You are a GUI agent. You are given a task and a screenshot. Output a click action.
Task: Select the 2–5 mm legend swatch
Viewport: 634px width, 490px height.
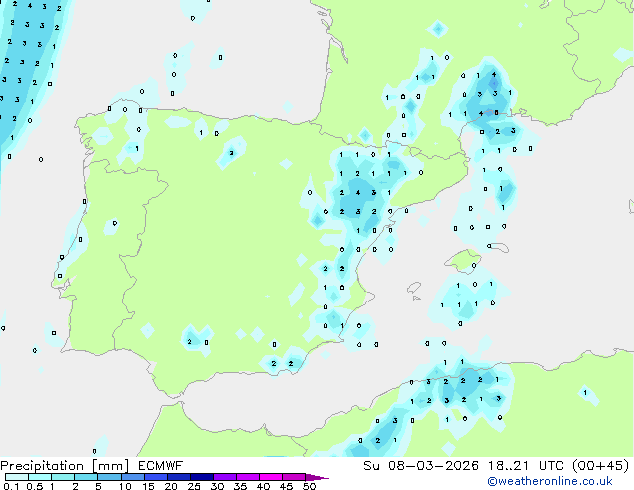(x=86, y=477)
